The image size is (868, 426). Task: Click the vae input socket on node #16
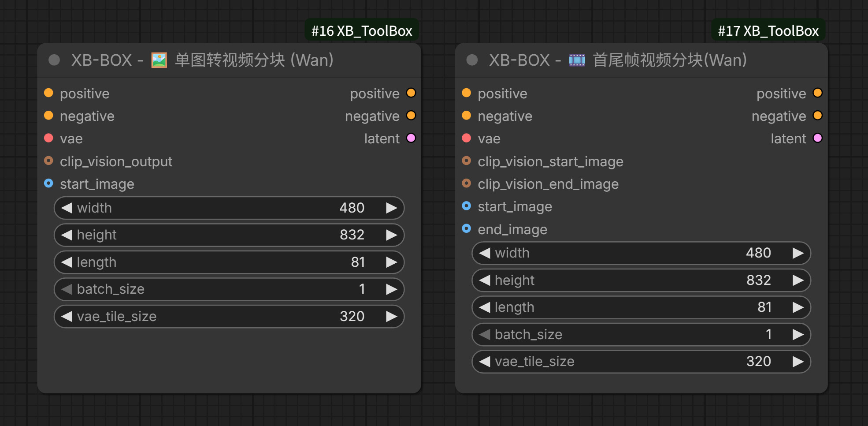pos(49,138)
